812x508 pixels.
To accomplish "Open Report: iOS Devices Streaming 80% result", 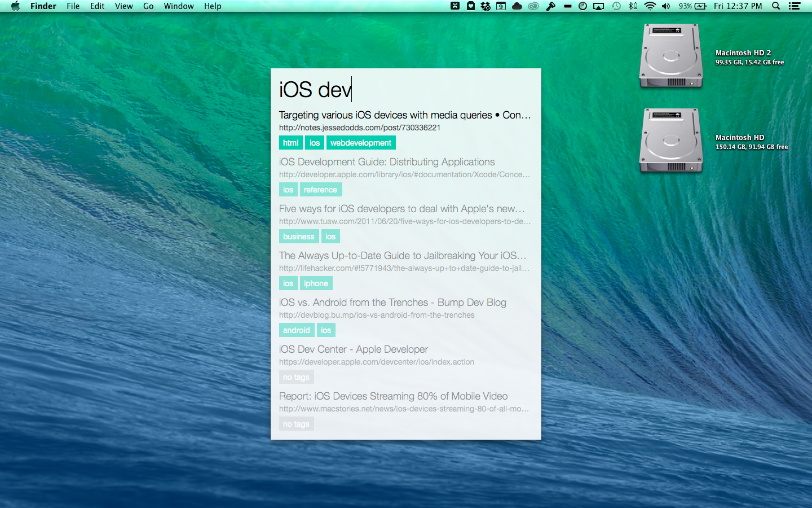I will 393,396.
